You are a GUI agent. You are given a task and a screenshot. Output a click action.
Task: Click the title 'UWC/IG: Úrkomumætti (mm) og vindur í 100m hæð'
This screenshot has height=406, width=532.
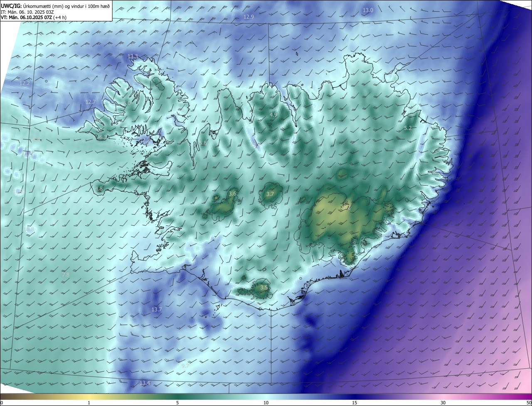click(55, 6)
